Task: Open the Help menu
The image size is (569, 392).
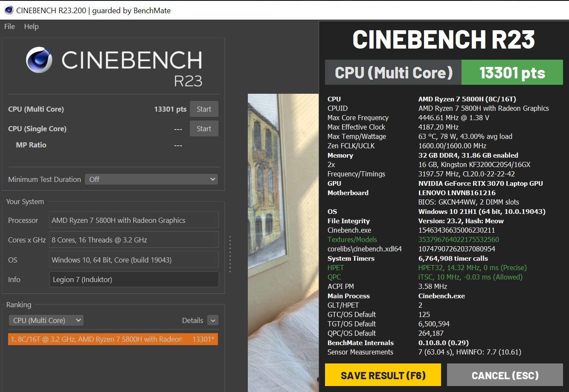Action: click(31, 26)
